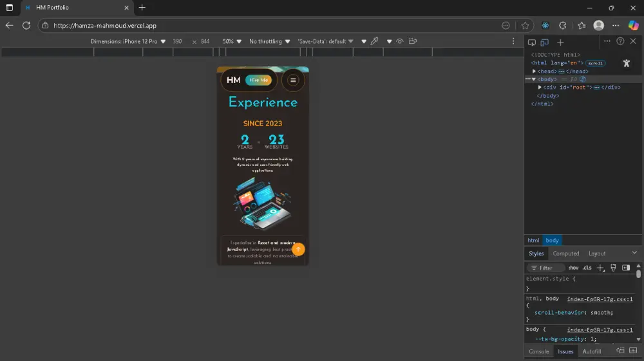Image resolution: width=644 pixels, height=361 pixels.
Task: Click the accessibility figure icon in DOM tree
Action: pyautogui.click(x=627, y=63)
